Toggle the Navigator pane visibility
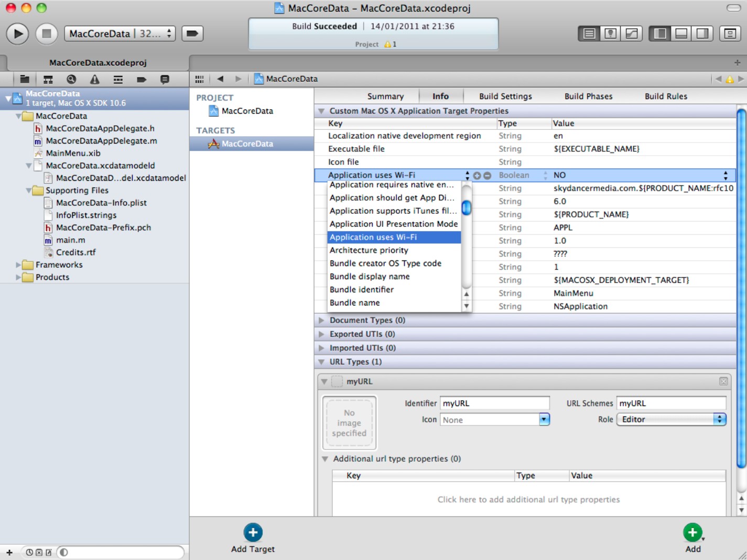The width and height of the screenshot is (747, 560). coord(660,34)
